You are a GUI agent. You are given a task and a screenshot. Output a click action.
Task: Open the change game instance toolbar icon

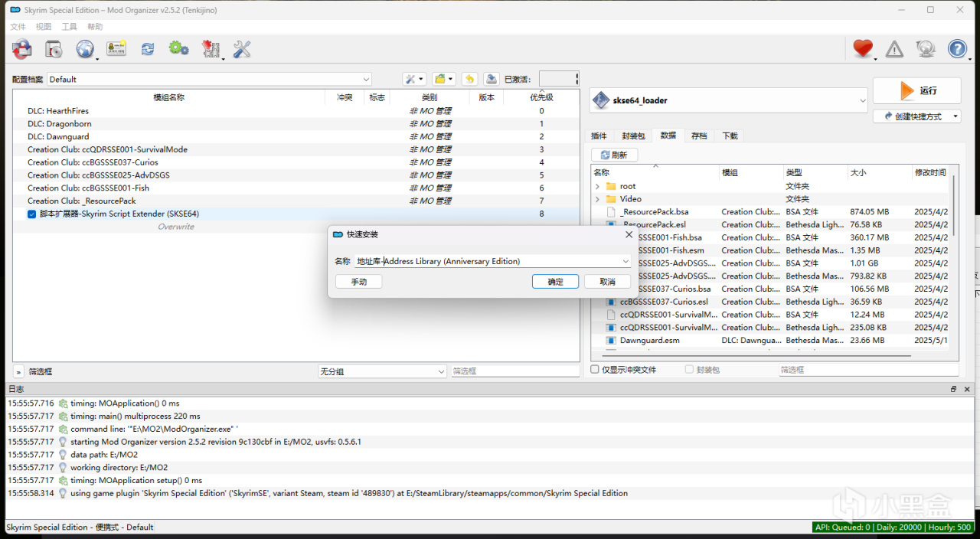click(x=22, y=49)
